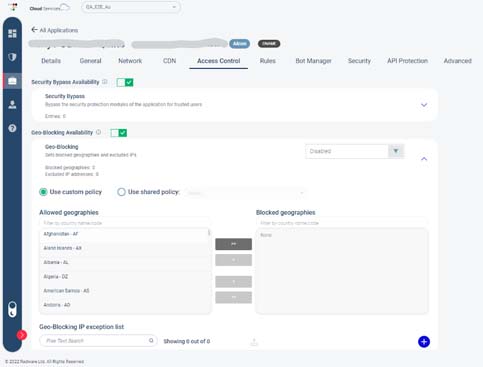
Task: Click the help question mark sidebar icon
Action: pyautogui.click(x=12, y=128)
